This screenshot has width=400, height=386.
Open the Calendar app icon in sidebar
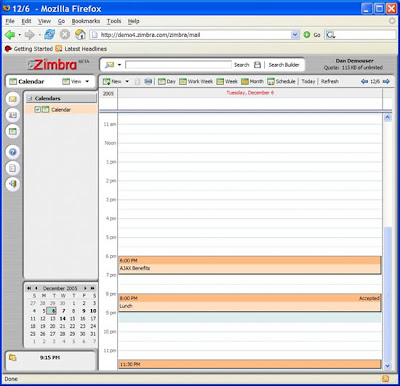[x=13, y=131]
